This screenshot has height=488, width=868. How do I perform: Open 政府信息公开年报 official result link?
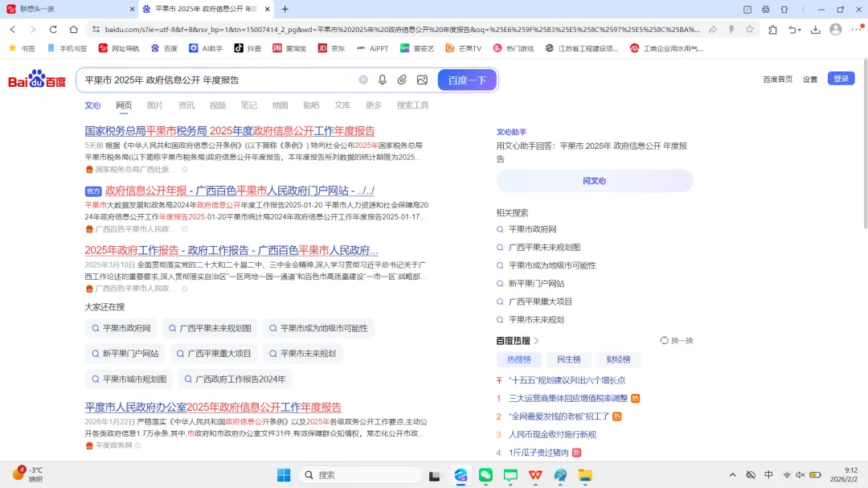click(240, 191)
